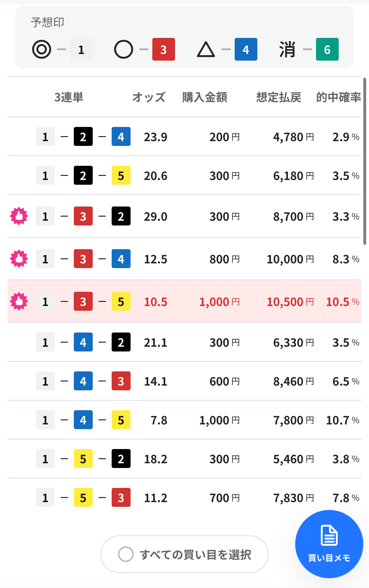
Task: Tap the pink badge icon on the 1-3-2 row
Action: [x=19, y=216]
